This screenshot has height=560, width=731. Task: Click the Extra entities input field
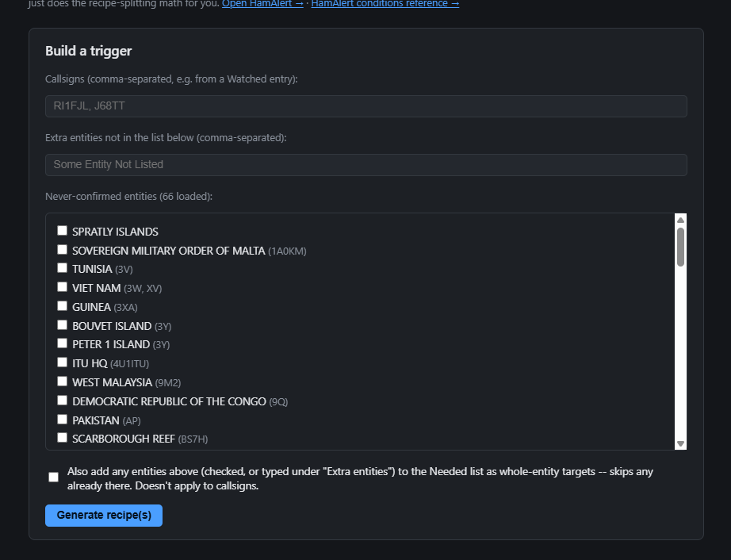tap(366, 165)
